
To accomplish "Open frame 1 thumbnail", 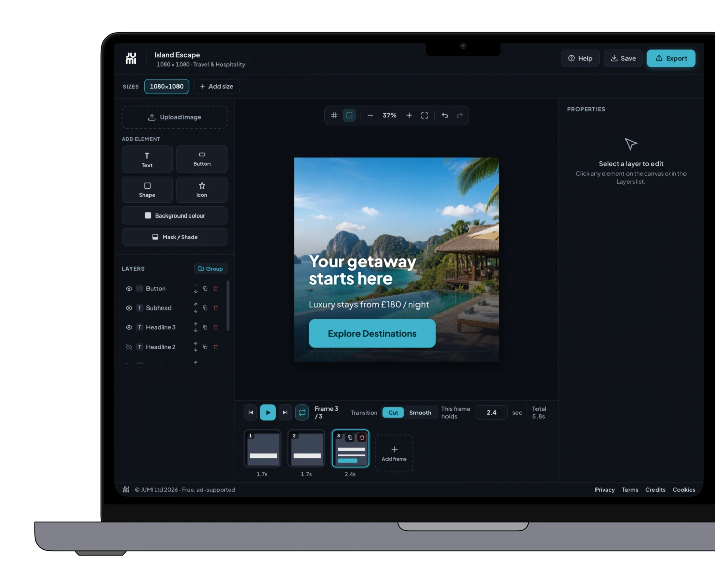I will (x=262, y=449).
